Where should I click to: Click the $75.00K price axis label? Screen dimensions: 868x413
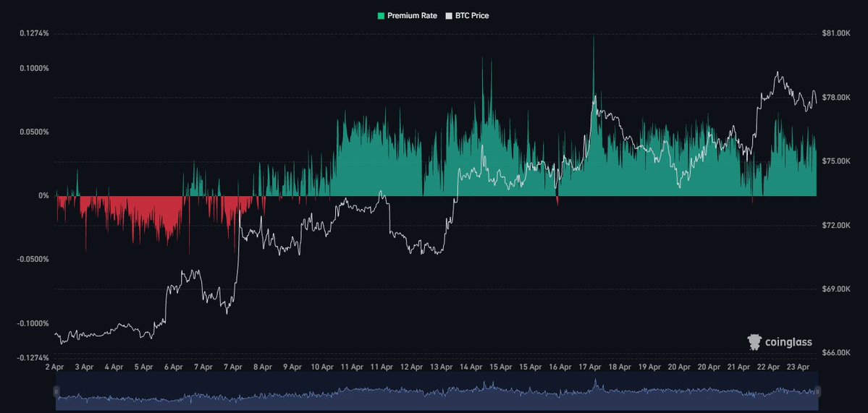[836, 161]
